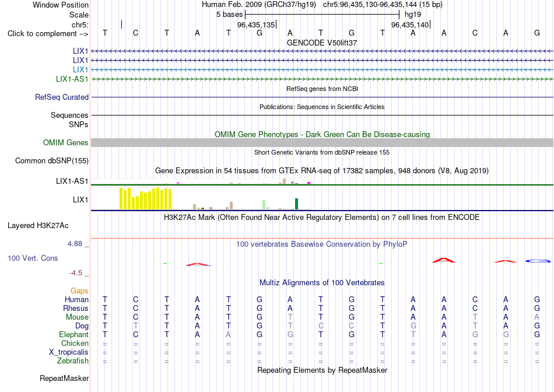
Task: Click the yellow bars in LIX1 expression chart
Action: tap(146, 199)
